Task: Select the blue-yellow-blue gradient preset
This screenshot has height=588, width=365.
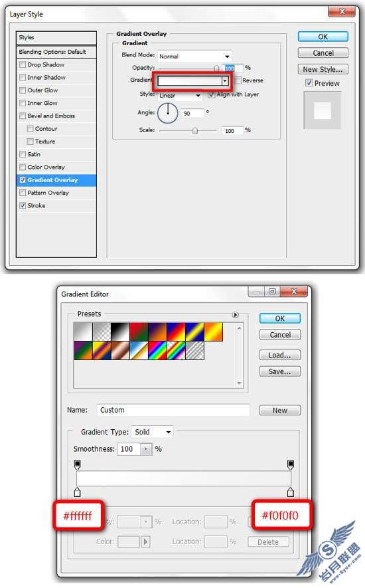Action: [195, 332]
